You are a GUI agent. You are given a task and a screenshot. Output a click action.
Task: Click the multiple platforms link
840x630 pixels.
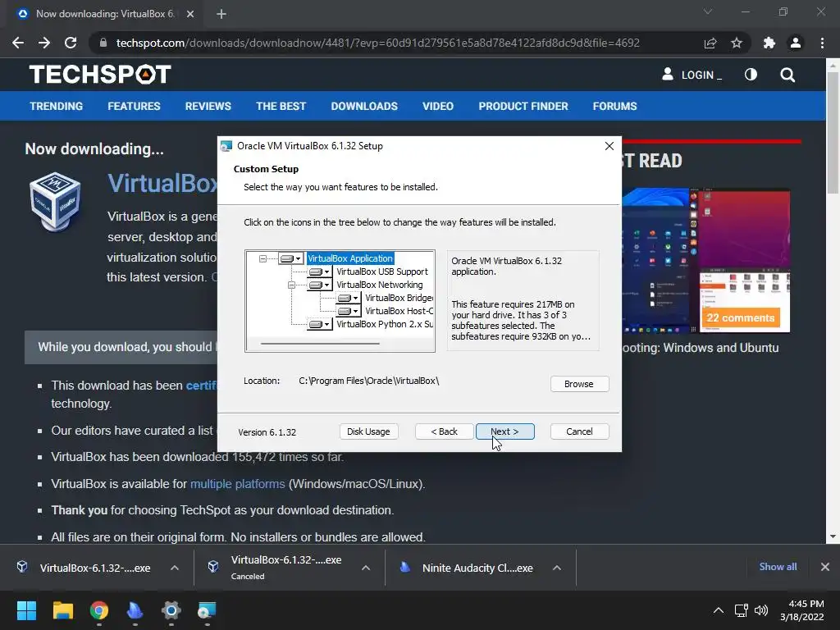click(237, 484)
